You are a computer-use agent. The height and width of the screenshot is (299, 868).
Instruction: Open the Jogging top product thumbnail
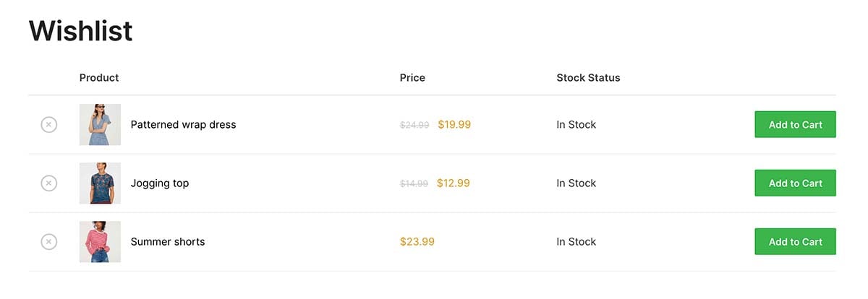point(100,183)
